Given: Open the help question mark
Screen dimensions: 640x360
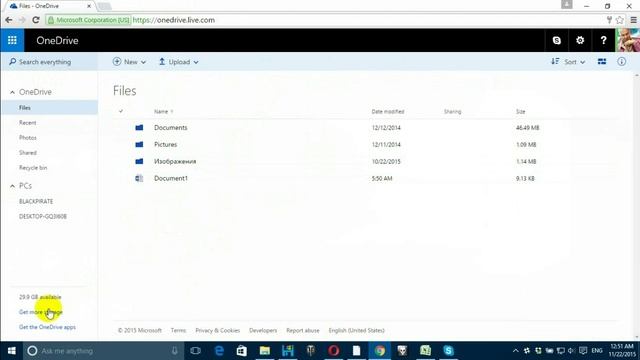Looking at the screenshot, I should click(x=603, y=40).
